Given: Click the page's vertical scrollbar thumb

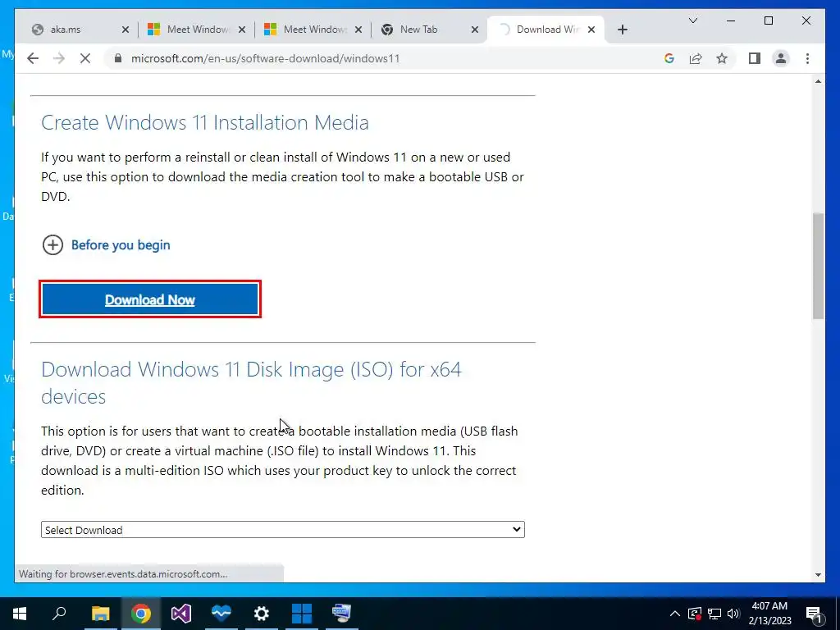Looking at the screenshot, I should click(818, 266).
